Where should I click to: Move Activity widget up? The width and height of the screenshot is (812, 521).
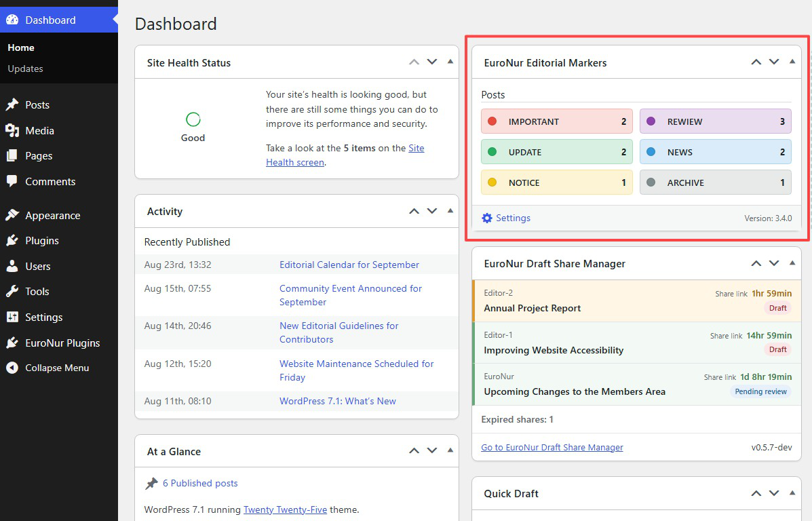[x=414, y=211]
